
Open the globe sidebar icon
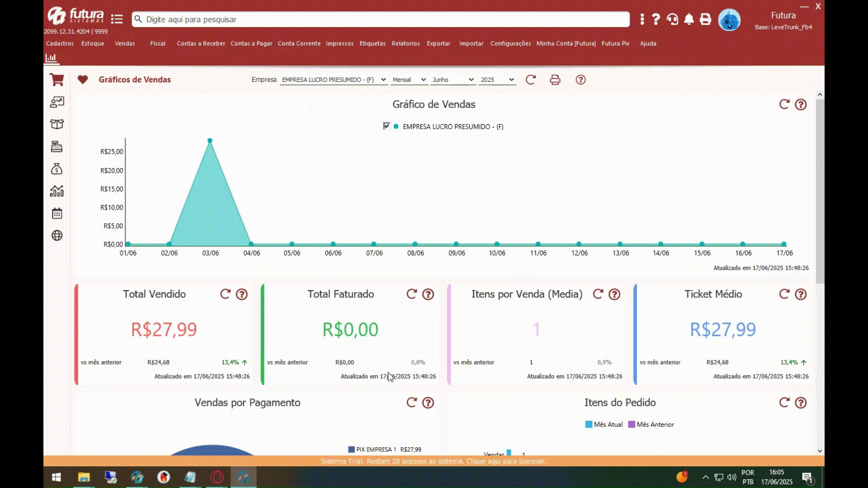coord(57,235)
